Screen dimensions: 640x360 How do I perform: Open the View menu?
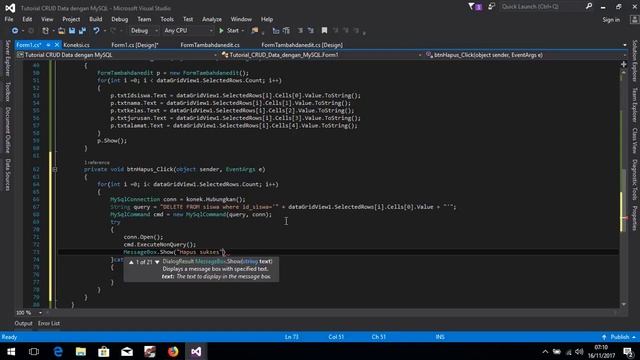47,19
